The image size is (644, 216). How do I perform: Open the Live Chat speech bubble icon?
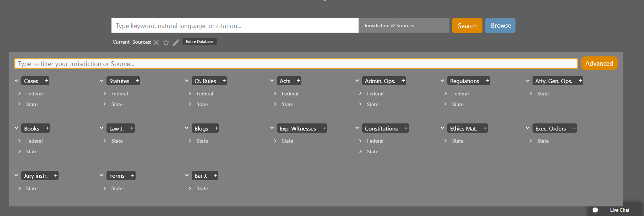coord(595,210)
